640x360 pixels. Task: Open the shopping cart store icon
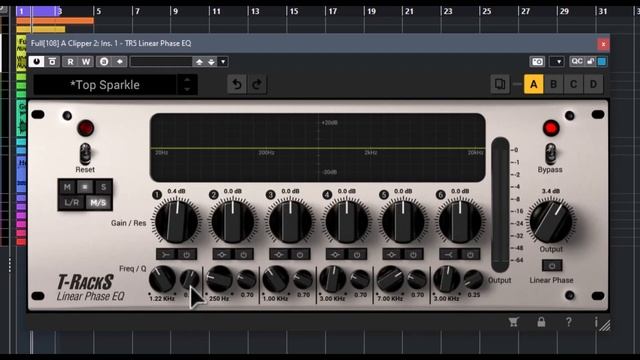(x=513, y=322)
